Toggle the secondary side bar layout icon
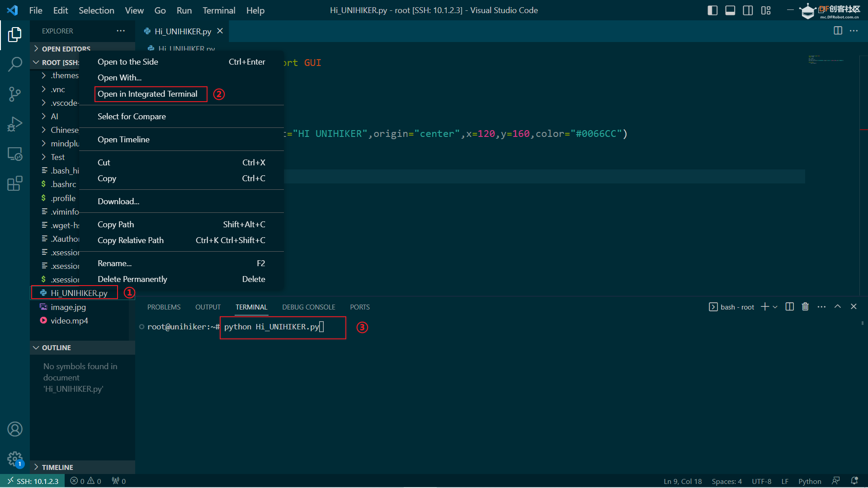The width and height of the screenshot is (868, 488). point(748,10)
